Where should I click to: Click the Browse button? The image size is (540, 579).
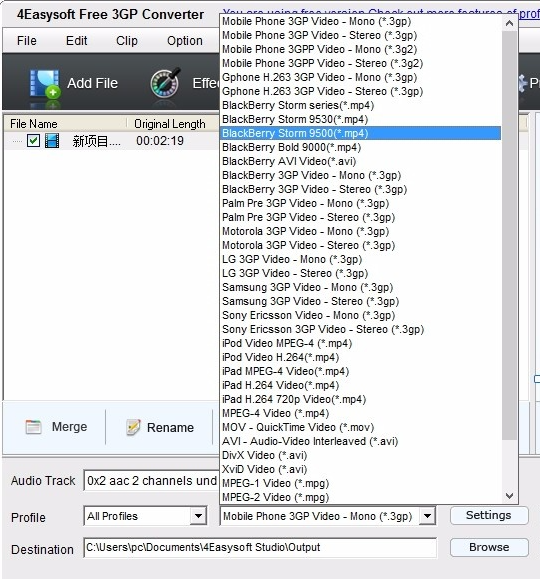(x=489, y=547)
